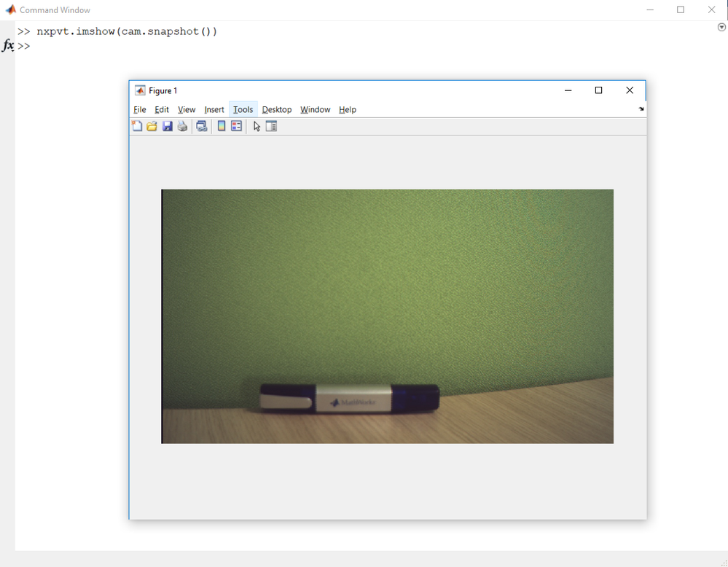
Task: Click the MATLAB logo in Figure 1 title bar
Action: coord(140,90)
